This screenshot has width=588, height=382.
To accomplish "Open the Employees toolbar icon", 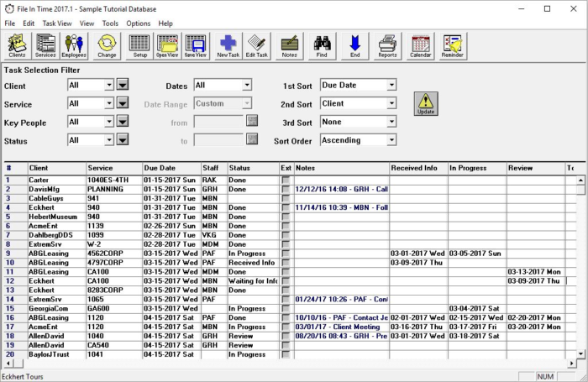I will pyautogui.click(x=74, y=45).
